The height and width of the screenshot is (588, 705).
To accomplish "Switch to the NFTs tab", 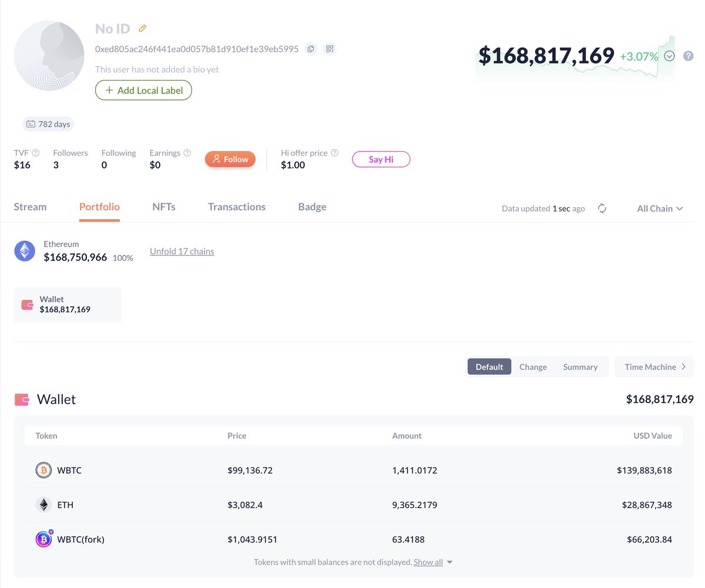I will (163, 207).
